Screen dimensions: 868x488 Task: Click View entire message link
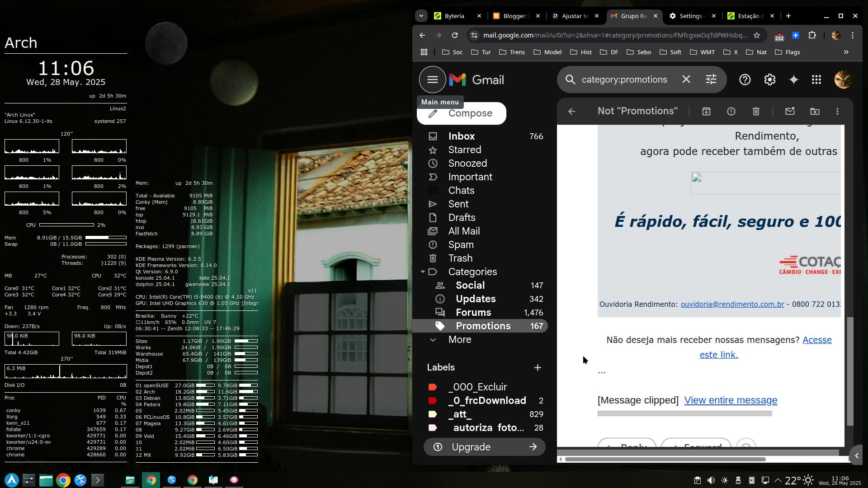731,400
